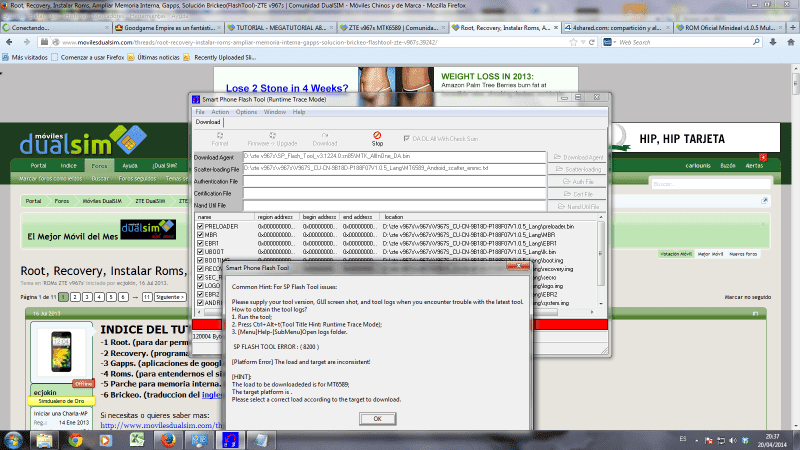Click the partition list vertical scrollbar

tap(601, 260)
